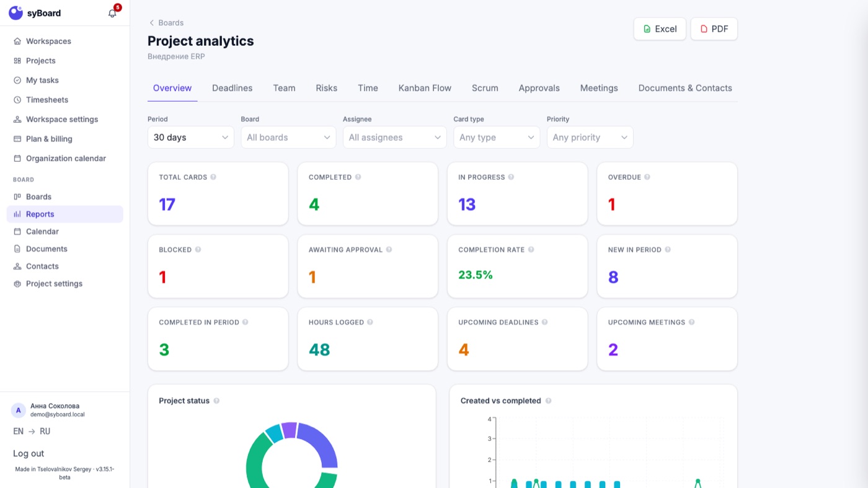This screenshot has height=488, width=868.
Task: Click the Workspaces home icon
Action: [17, 42]
